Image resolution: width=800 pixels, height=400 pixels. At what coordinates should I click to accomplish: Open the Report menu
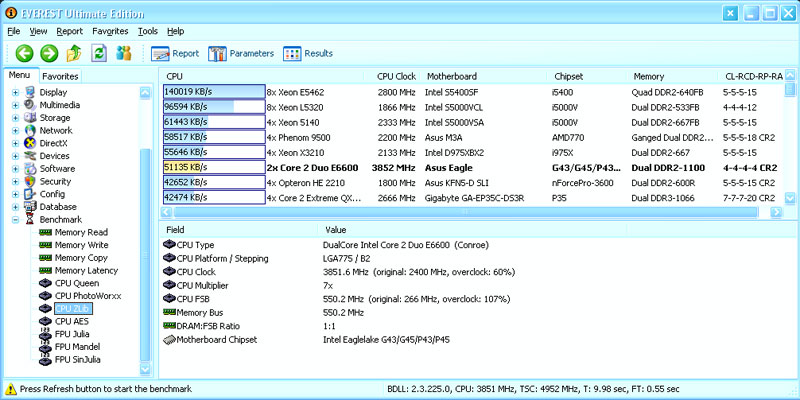click(69, 31)
